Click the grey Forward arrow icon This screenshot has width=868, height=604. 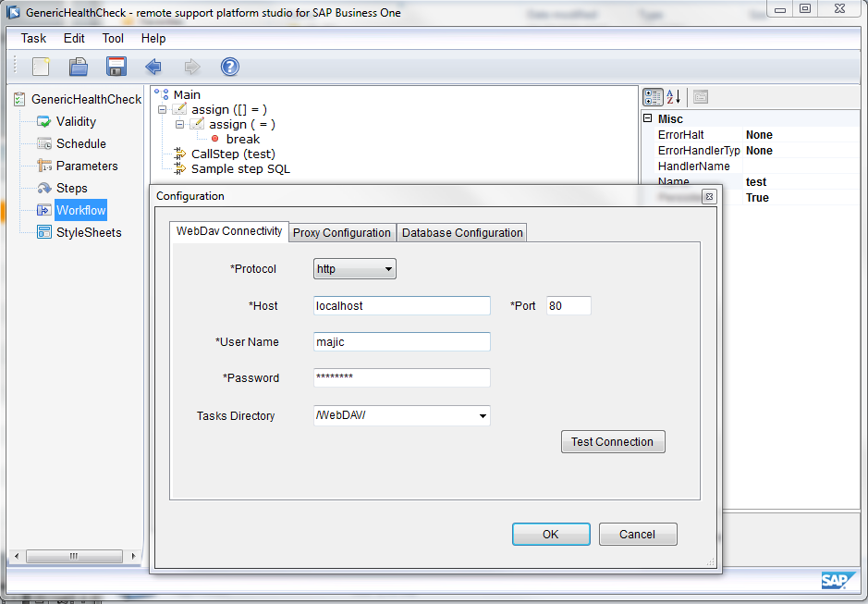click(192, 67)
